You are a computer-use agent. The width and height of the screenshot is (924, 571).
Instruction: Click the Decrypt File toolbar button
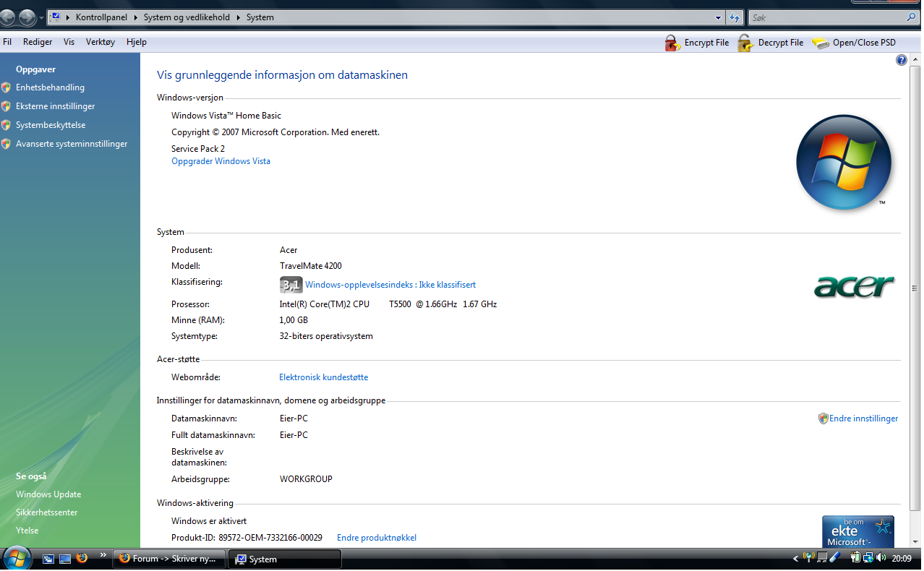pos(771,43)
